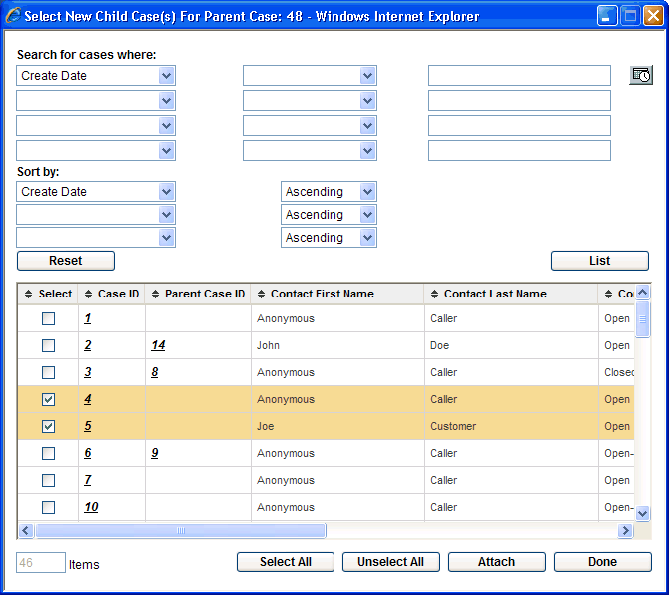The width and height of the screenshot is (669, 595).
Task: Click the Unselect All button
Action: (390, 562)
